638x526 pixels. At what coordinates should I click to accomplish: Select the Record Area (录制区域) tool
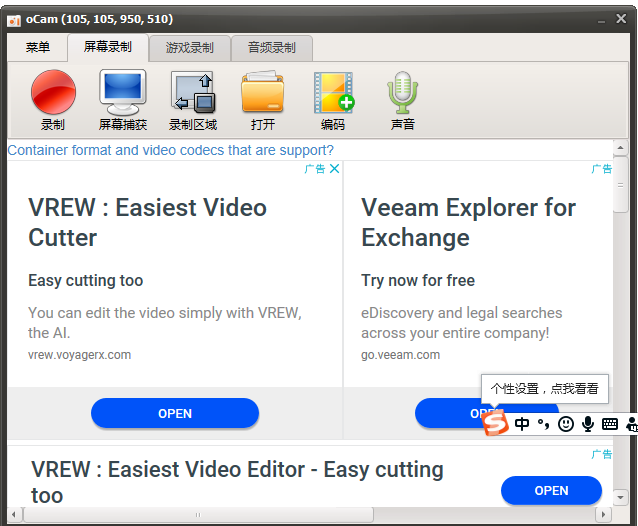(x=193, y=92)
